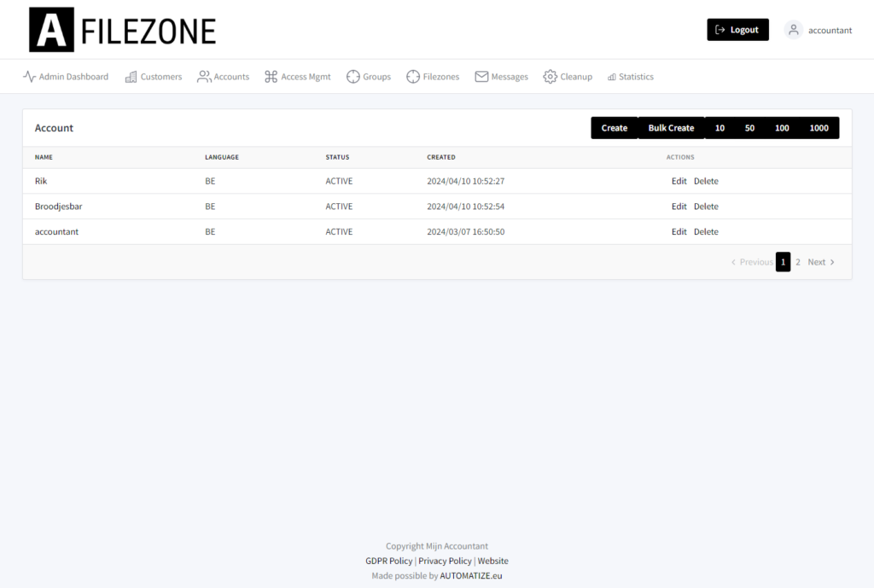Click the NAME column header
874x588 pixels.
pyautogui.click(x=44, y=157)
